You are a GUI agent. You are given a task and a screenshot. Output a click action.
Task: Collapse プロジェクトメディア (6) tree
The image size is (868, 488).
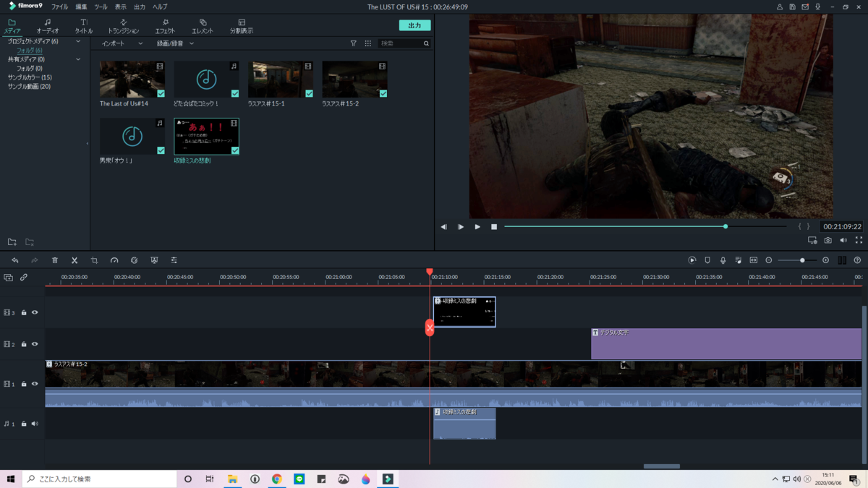pyautogui.click(x=78, y=41)
